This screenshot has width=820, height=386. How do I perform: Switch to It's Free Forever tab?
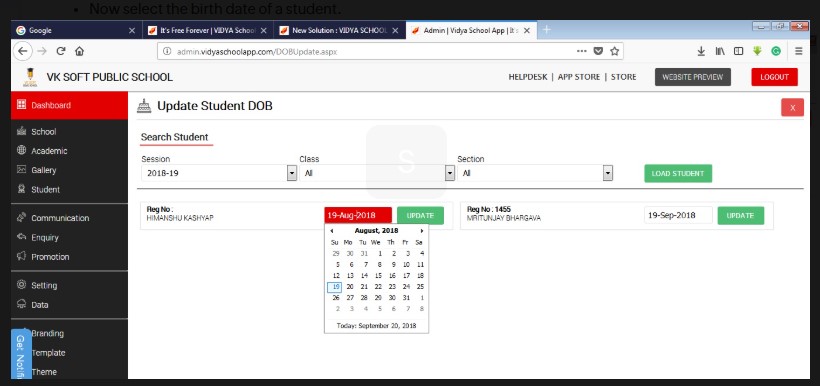pos(208,30)
